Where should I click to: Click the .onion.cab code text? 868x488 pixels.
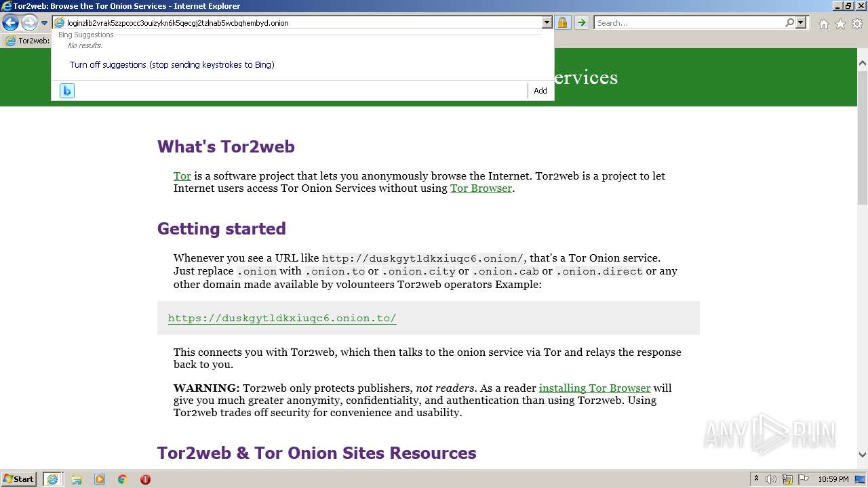click(505, 271)
